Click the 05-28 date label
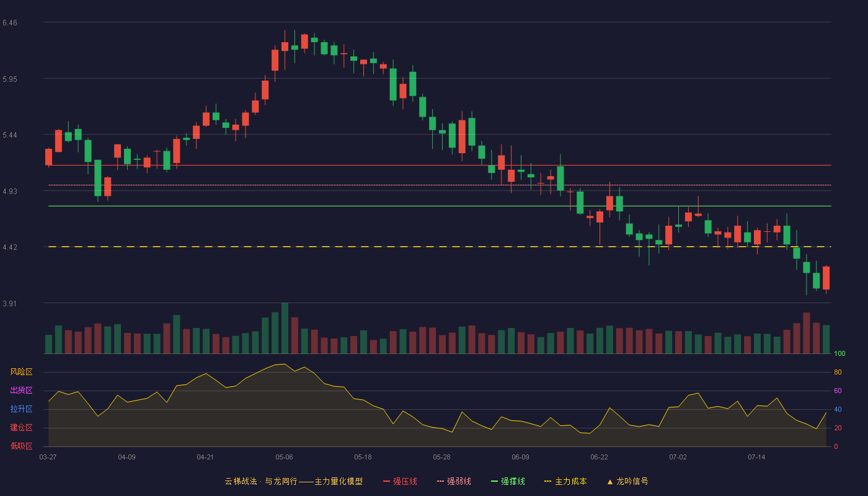Screen dimensions: 868x496 pos(441,457)
